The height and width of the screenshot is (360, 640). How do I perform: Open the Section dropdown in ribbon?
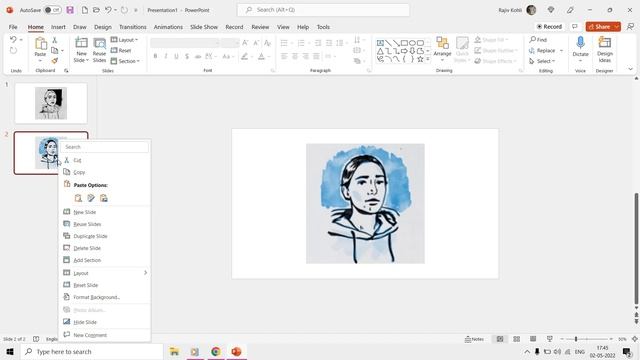point(125,61)
